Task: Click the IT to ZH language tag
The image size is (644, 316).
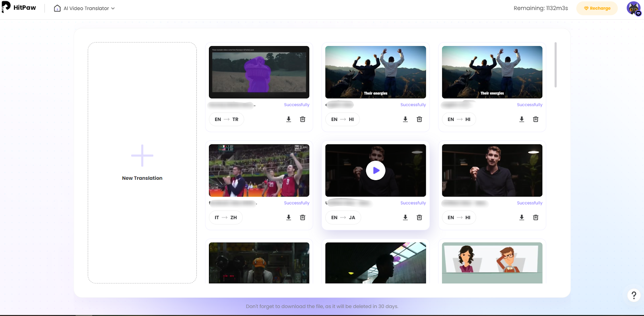Action: (x=225, y=218)
